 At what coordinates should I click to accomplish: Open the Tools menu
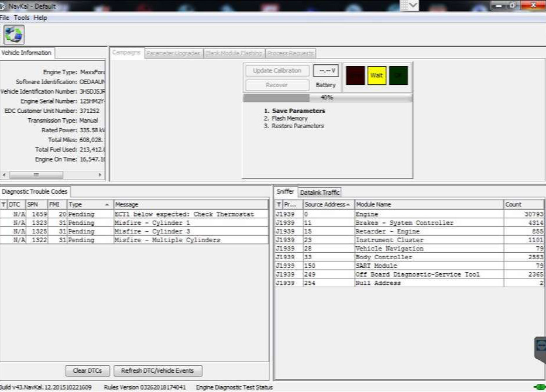(x=22, y=18)
